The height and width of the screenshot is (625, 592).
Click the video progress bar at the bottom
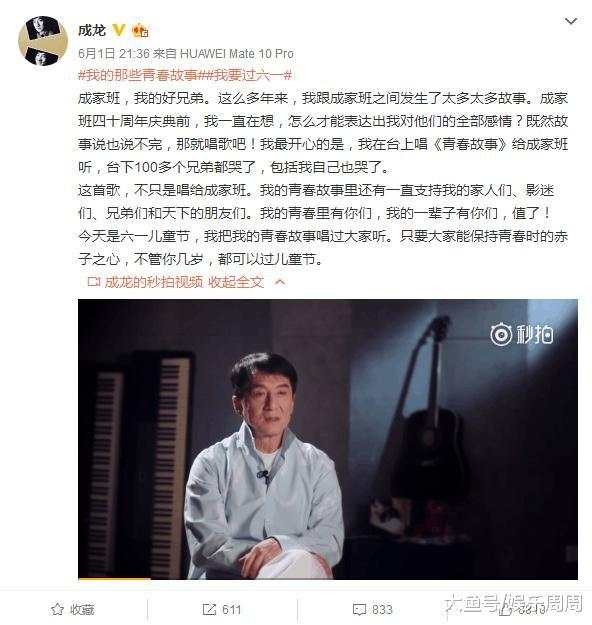328,578
